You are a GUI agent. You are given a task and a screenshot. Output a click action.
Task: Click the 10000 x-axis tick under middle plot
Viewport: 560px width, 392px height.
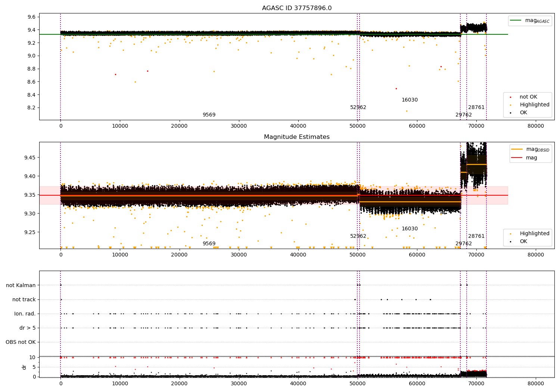[x=120, y=255]
